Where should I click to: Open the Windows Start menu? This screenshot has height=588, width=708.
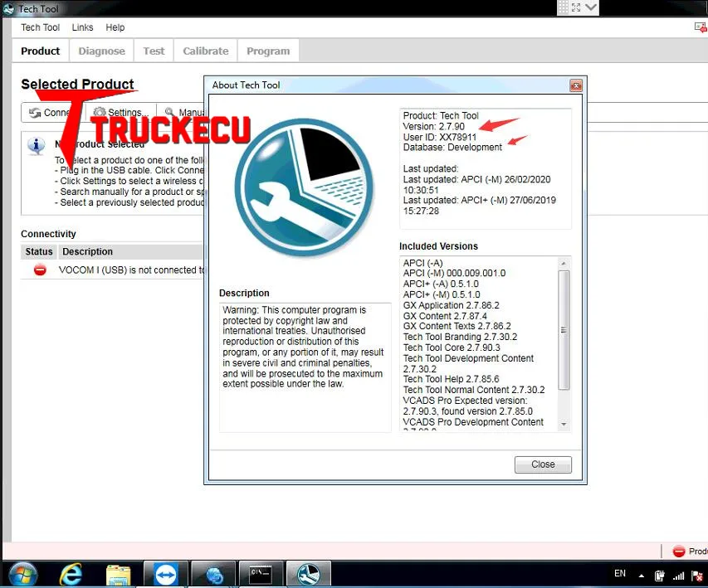tap(22, 575)
